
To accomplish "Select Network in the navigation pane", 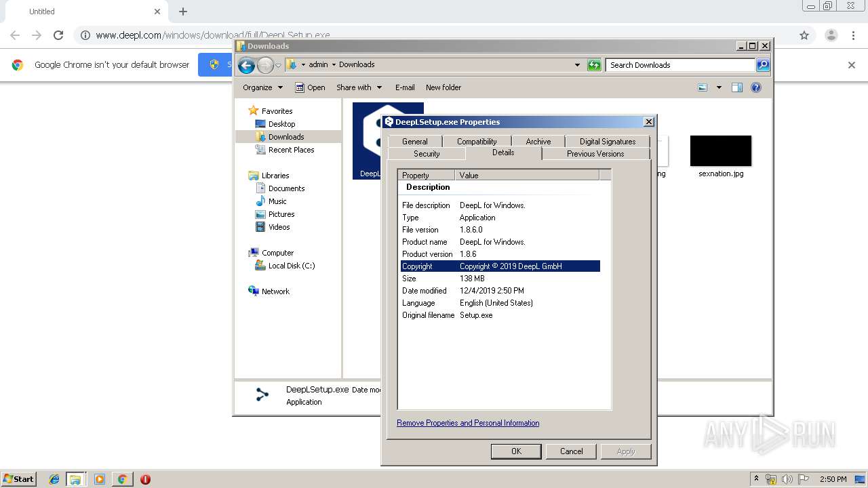I will [x=275, y=291].
